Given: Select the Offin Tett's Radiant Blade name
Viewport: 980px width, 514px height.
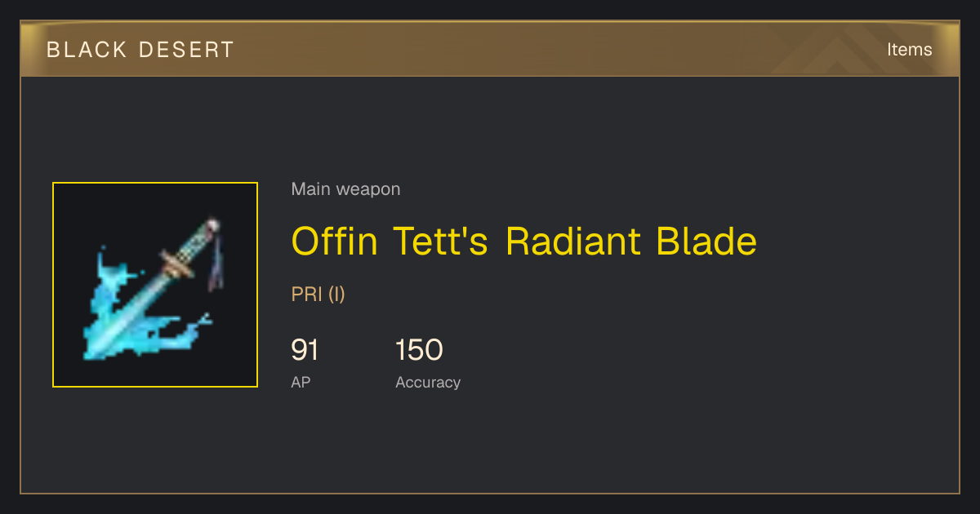Looking at the screenshot, I should 524,241.
